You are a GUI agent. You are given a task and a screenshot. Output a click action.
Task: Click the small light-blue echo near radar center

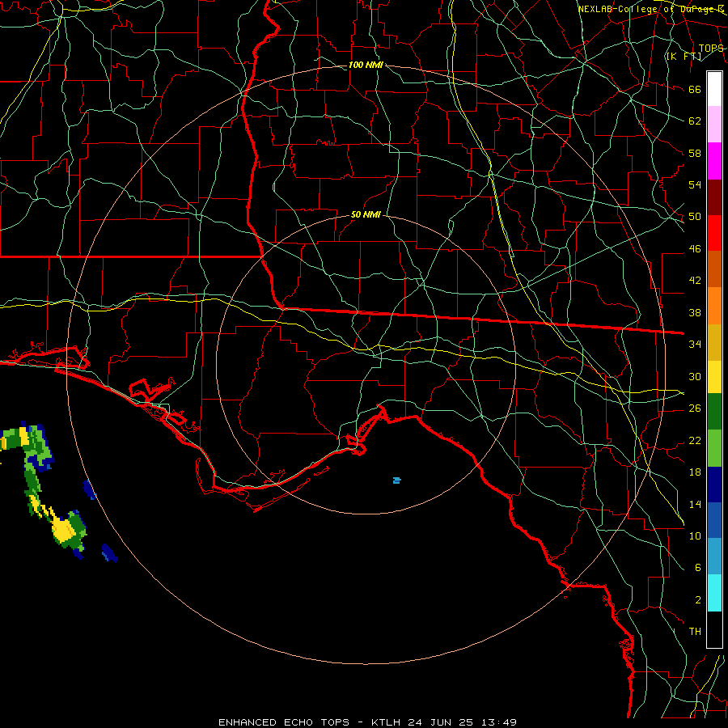[396, 480]
